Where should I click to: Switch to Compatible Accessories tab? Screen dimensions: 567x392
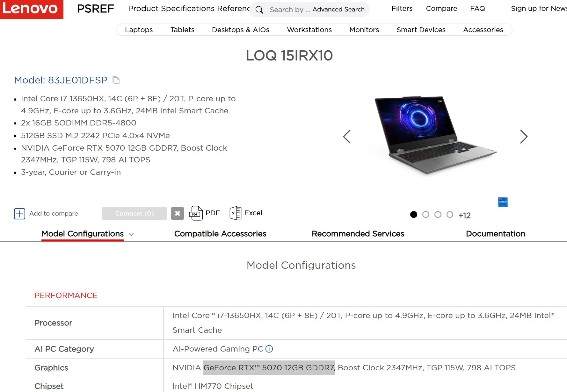[x=220, y=234]
